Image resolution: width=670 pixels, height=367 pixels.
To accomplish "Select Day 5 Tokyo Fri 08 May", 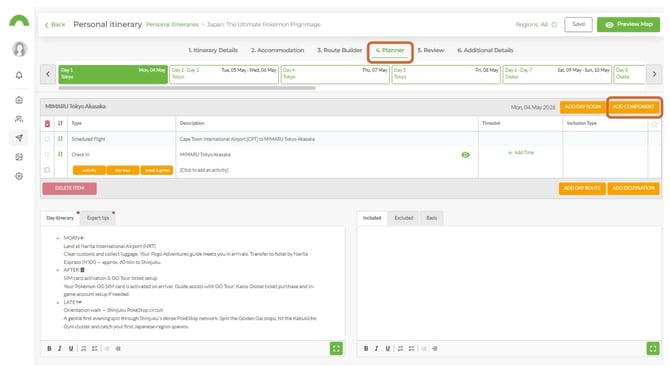I will pyautogui.click(x=446, y=74).
